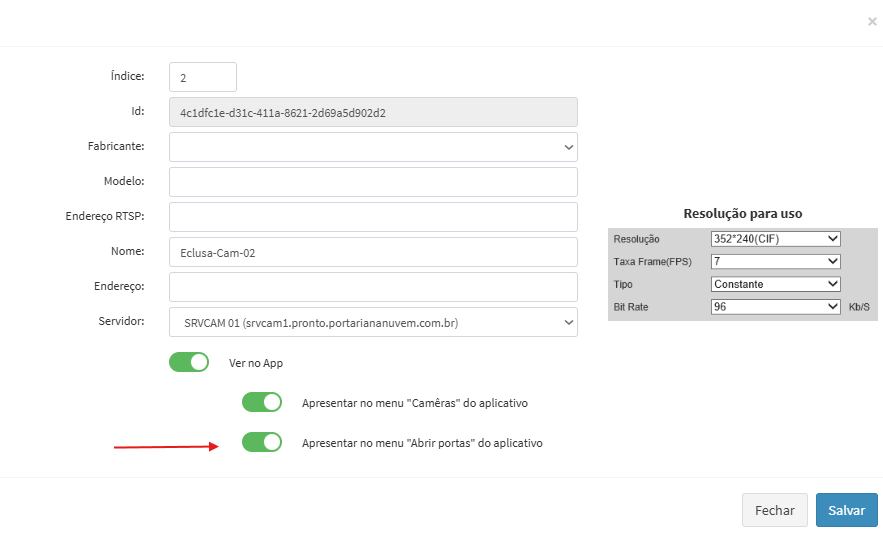Open the Tipo dropdown set to Constante
This screenshot has height=535, width=883.
[x=775, y=284]
